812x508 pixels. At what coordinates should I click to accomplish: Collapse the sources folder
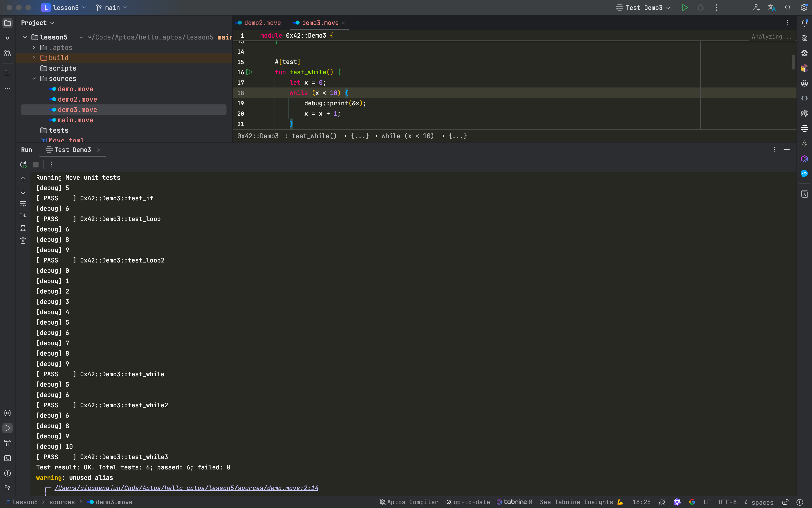pyautogui.click(x=34, y=79)
